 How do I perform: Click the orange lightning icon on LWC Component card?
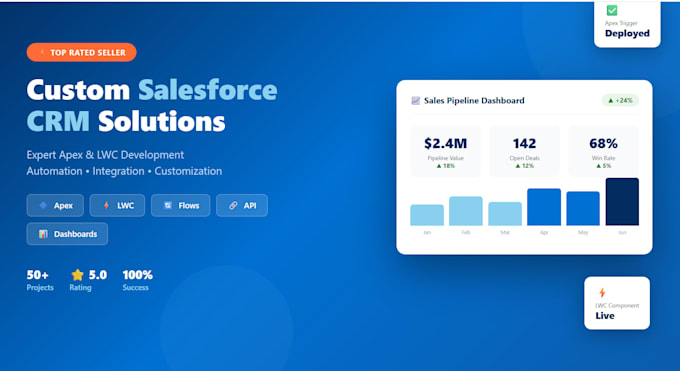(602, 292)
